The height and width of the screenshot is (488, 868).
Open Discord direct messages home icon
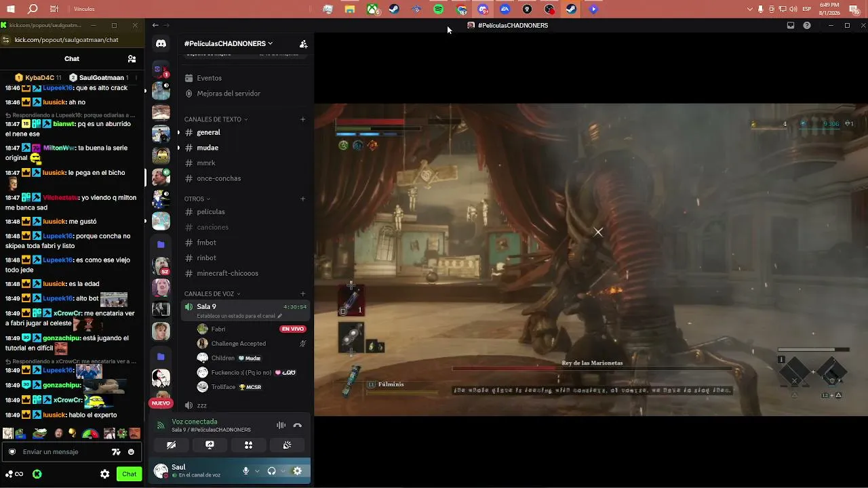161,43
